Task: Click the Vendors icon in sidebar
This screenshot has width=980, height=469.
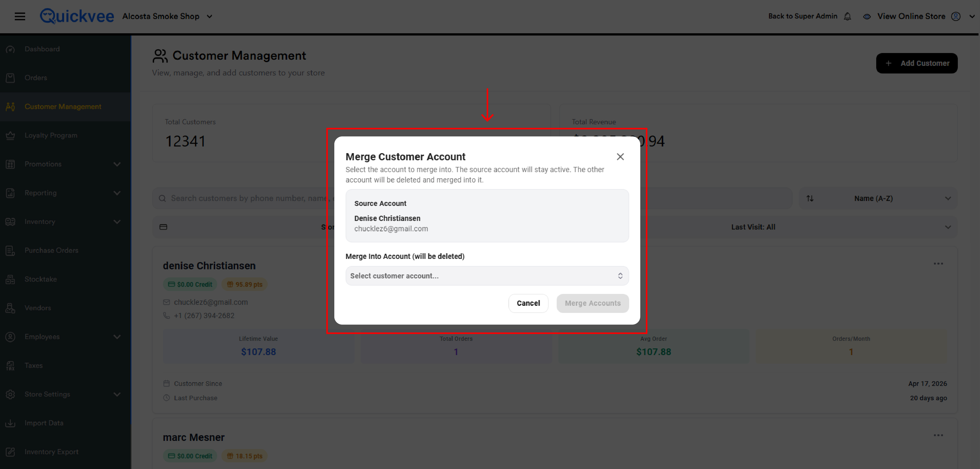Action: click(x=10, y=308)
